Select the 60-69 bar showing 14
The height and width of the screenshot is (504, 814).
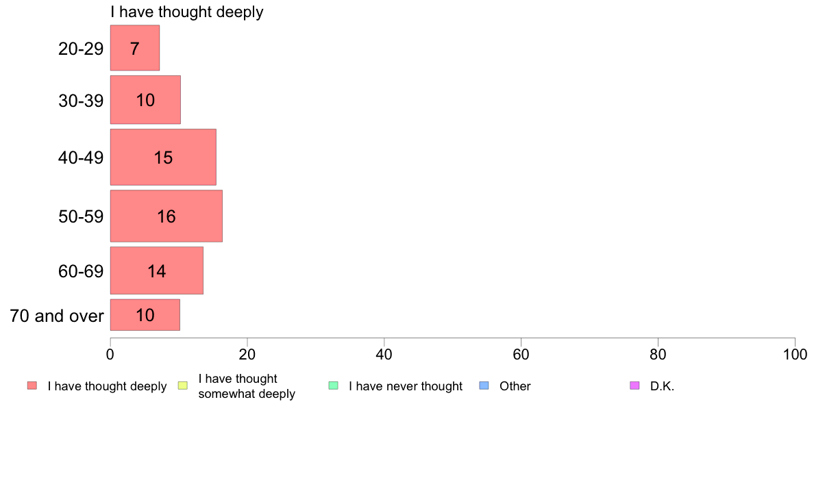(x=157, y=270)
